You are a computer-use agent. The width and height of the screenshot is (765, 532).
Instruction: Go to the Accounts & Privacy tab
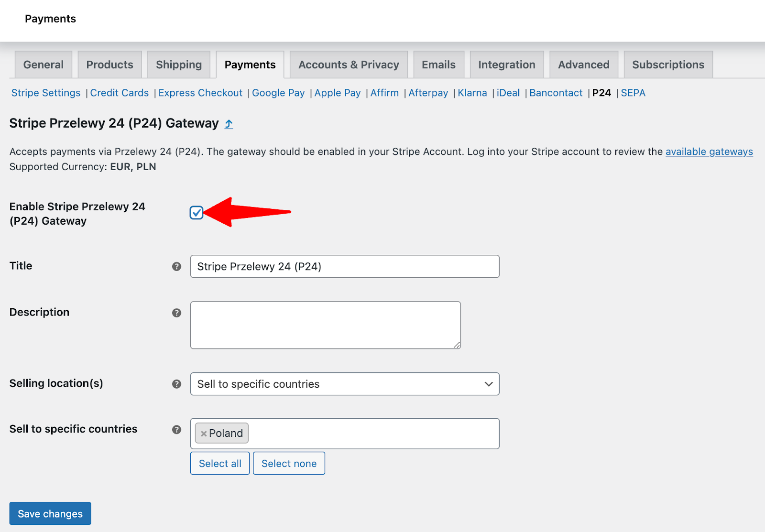349,65
